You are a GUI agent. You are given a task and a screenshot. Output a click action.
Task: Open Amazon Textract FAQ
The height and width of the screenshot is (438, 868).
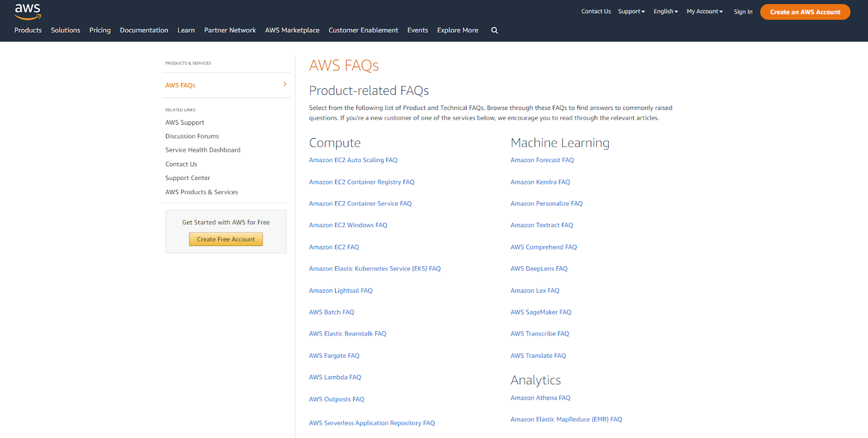(x=542, y=226)
